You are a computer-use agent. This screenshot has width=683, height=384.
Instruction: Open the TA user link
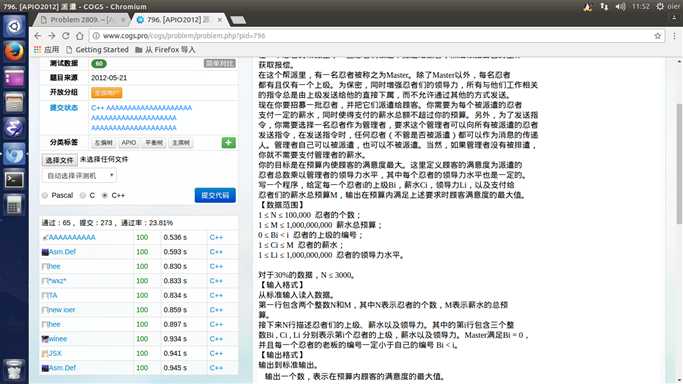pos(53,295)
